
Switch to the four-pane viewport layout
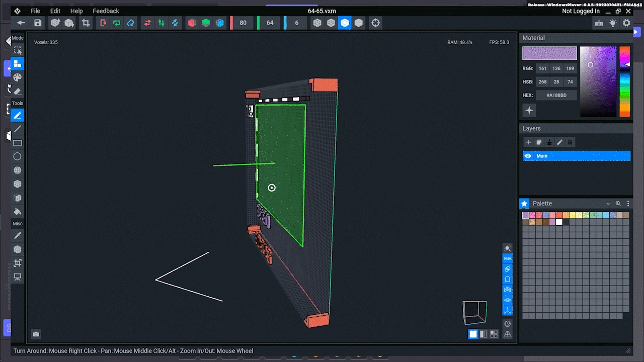click(x=494, y=334)
